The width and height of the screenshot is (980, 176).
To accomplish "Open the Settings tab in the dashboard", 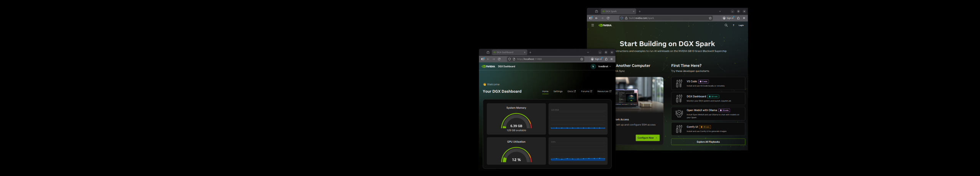I will [558, 91].
